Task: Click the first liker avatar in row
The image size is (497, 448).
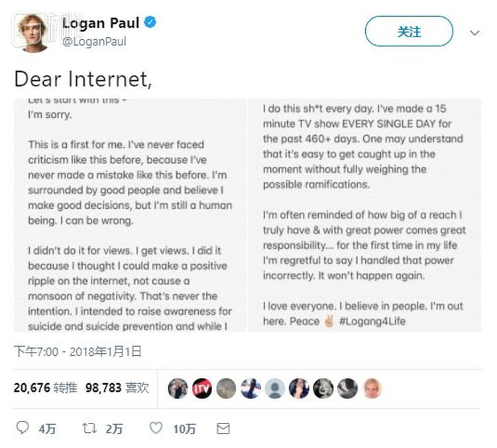Action: (178, 388)
